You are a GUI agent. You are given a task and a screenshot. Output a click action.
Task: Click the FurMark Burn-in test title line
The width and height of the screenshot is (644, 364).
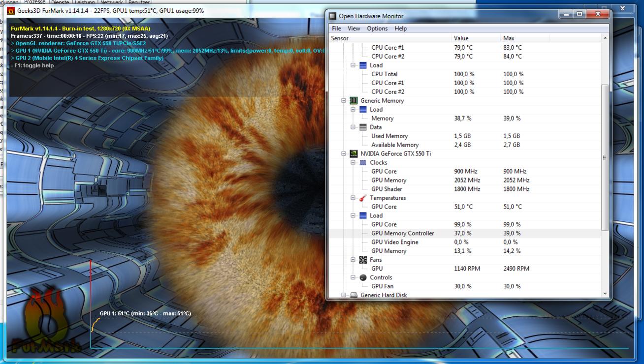coord(81,29)
